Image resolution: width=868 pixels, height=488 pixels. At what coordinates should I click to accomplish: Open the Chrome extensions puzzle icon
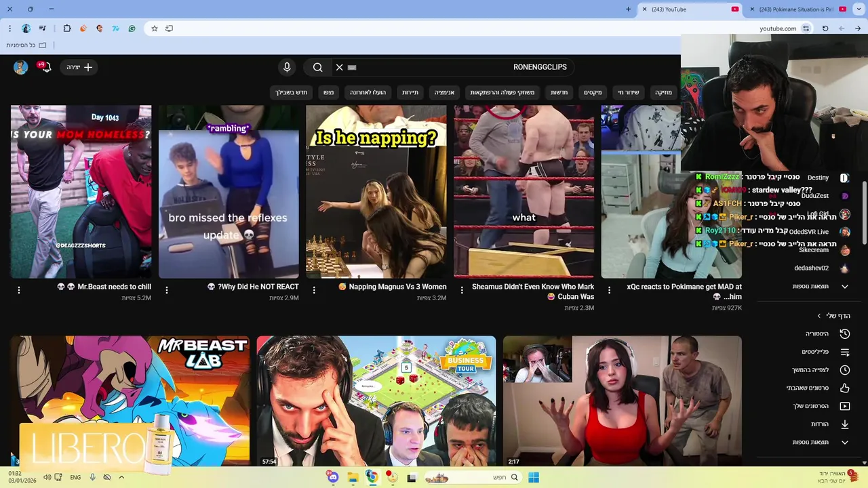pyautogui.click(x=66, y=28)
